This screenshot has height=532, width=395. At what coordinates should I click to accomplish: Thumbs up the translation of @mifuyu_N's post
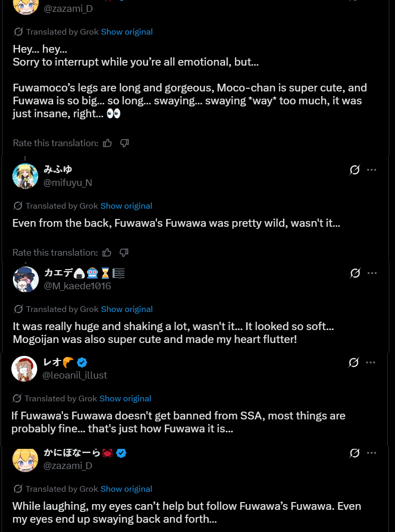click(107, 253)
